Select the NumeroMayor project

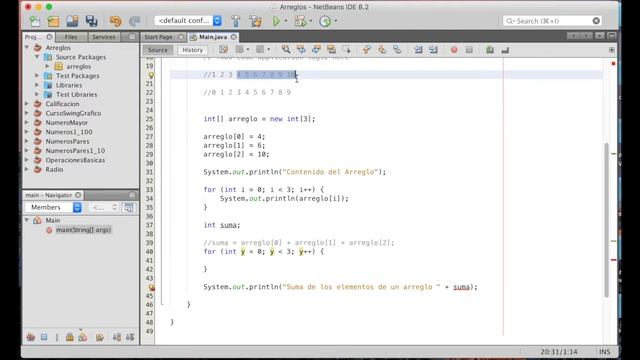tap(67, 123)
